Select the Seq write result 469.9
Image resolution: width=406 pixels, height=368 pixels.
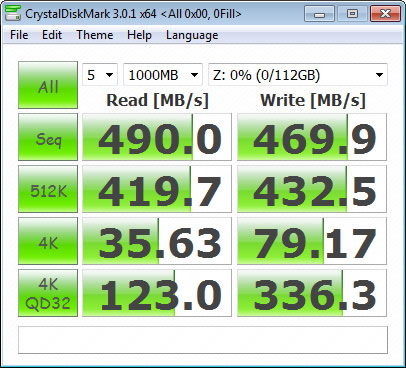(x=312, y=137)
